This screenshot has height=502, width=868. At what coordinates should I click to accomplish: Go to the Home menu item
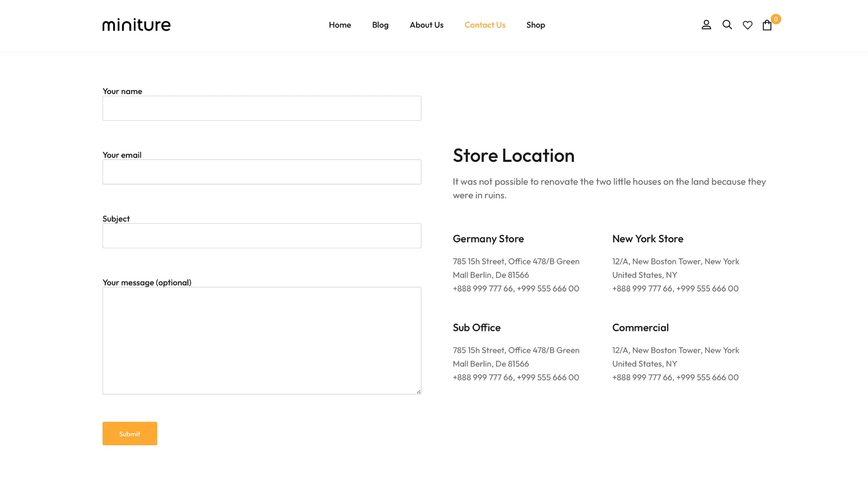pyautogui.click(x=340, y=25)
